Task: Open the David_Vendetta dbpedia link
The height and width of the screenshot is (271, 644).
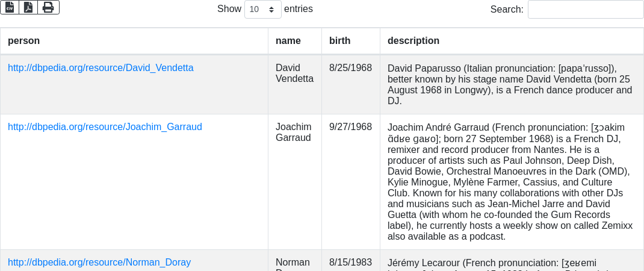Action: pos(101,68)
